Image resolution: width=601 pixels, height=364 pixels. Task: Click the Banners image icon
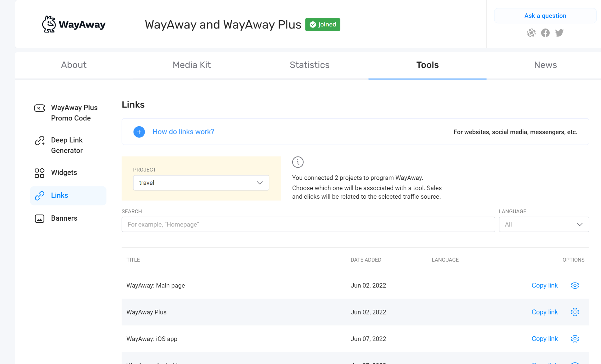(40, 219)
